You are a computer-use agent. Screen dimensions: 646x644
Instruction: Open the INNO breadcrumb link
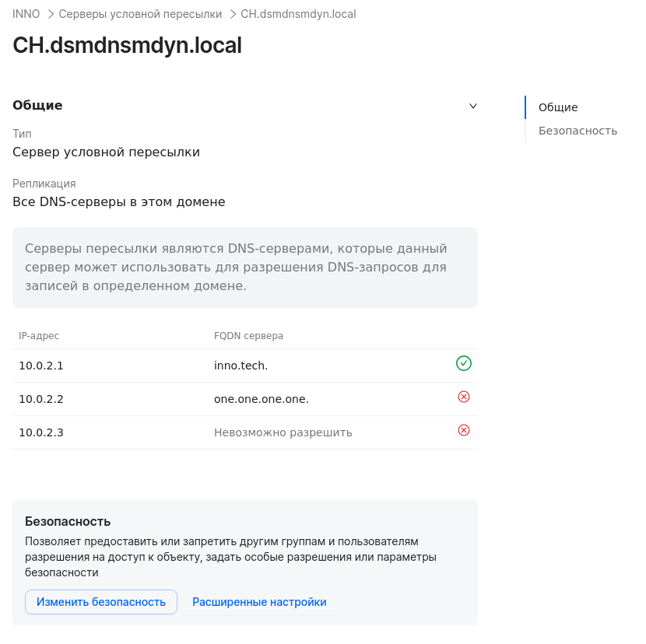(26, 14)
